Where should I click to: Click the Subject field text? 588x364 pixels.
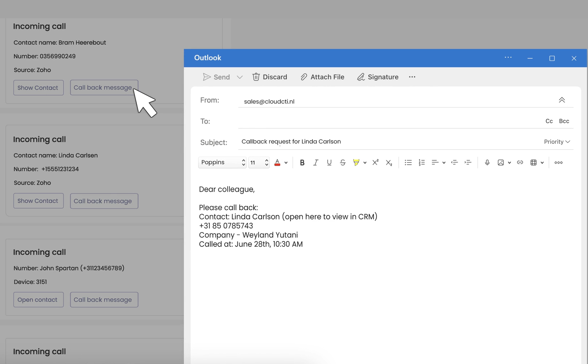coord(291,142)
